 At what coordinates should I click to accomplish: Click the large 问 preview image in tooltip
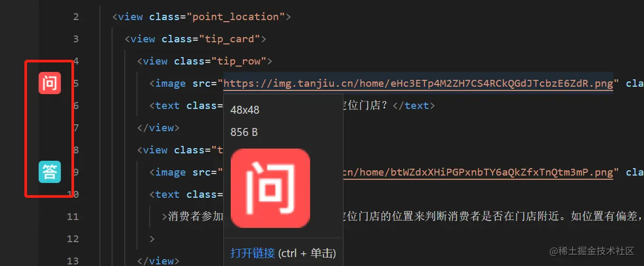coord(270,188)
